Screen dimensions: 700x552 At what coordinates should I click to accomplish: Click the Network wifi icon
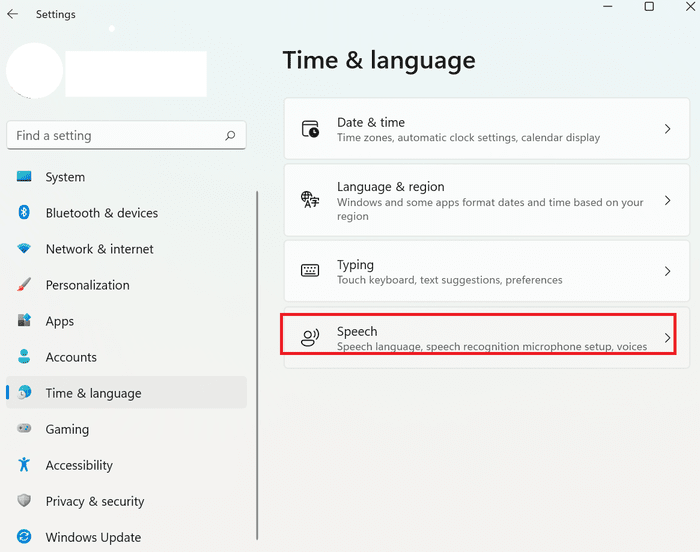[24, 248]
